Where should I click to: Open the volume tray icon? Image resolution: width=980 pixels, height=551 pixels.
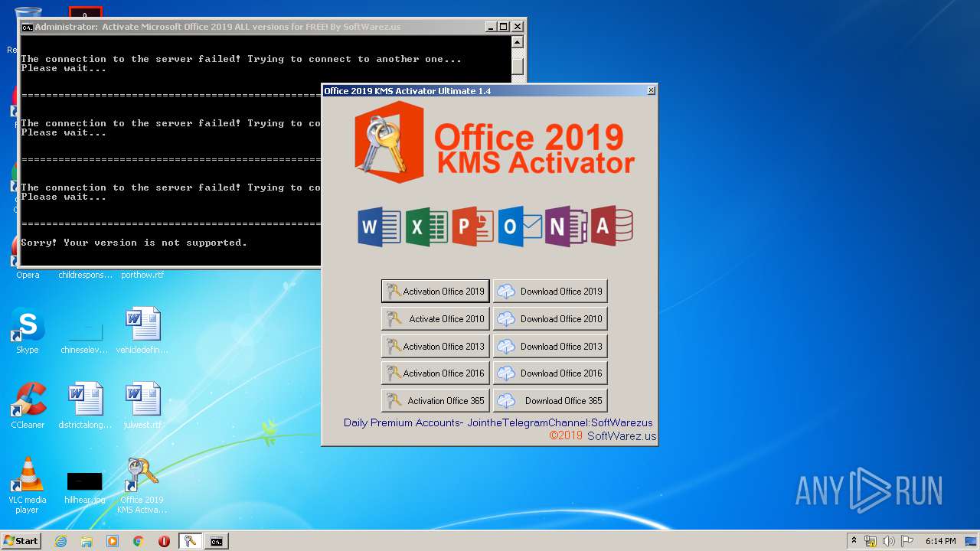click(889, 541)
